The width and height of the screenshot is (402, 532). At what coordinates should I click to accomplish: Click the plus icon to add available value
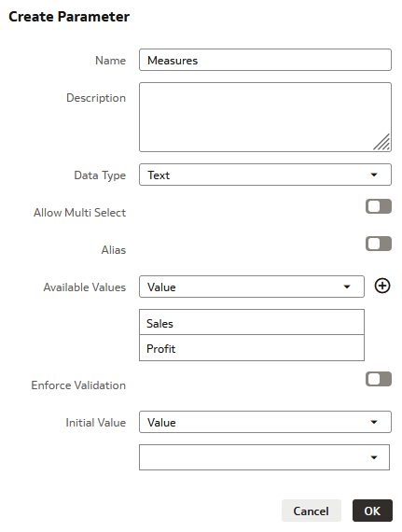click(382, 286)
